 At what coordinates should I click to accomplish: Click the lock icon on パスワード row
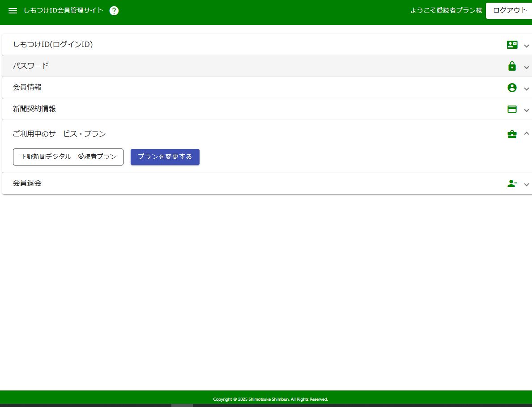[512, 66]
